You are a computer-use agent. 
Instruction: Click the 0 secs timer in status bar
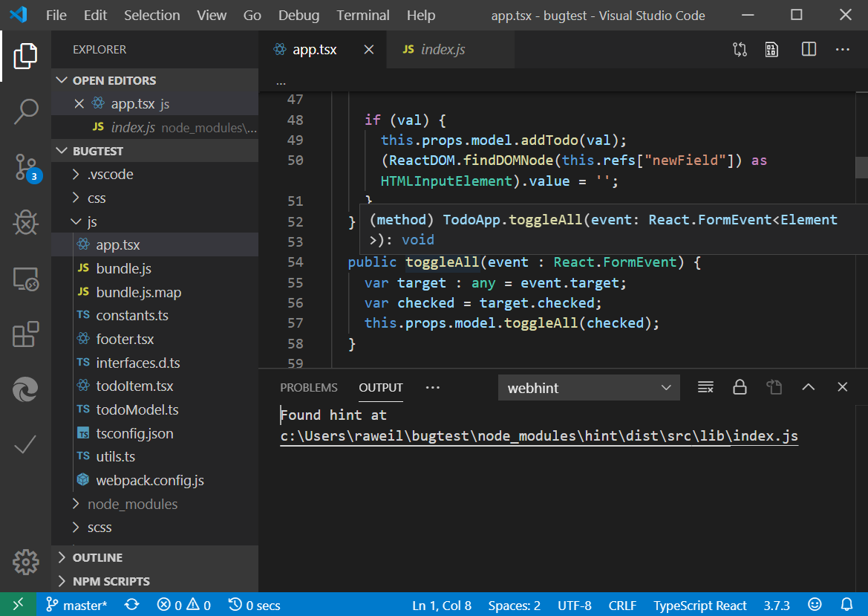[x=255, y=605]
